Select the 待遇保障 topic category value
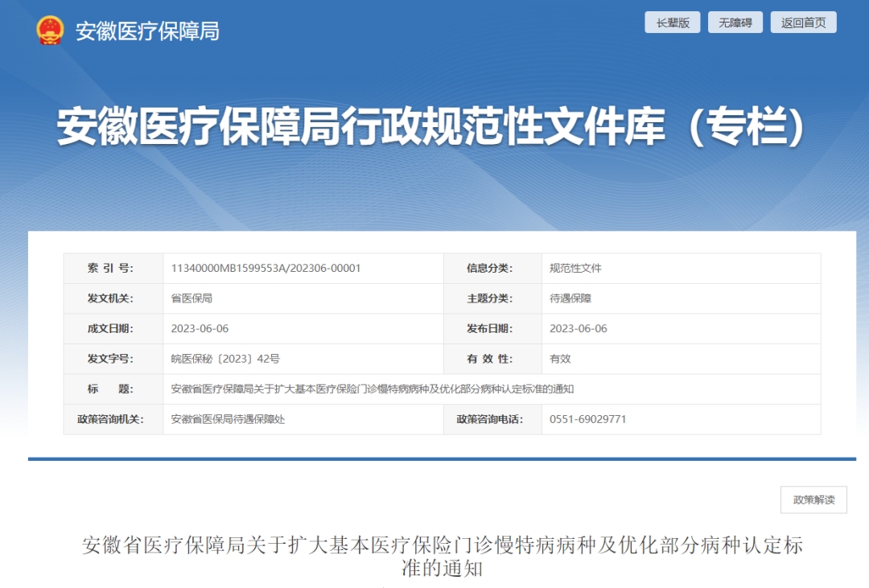Screen dimensions: 869x588 [570, 298]
